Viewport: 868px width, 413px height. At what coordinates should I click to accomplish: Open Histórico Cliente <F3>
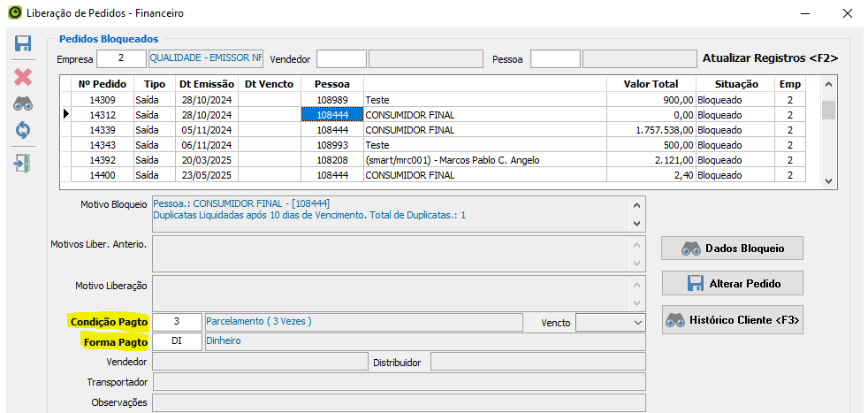coord(732,319)
